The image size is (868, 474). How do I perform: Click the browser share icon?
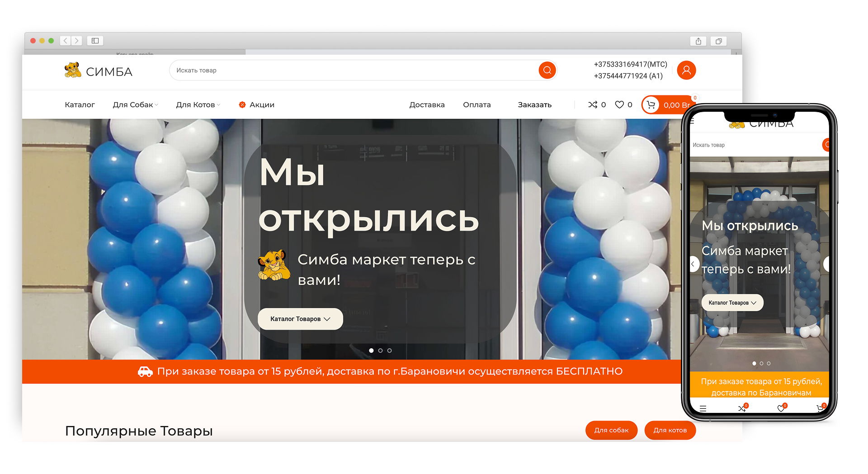point(698,41)
